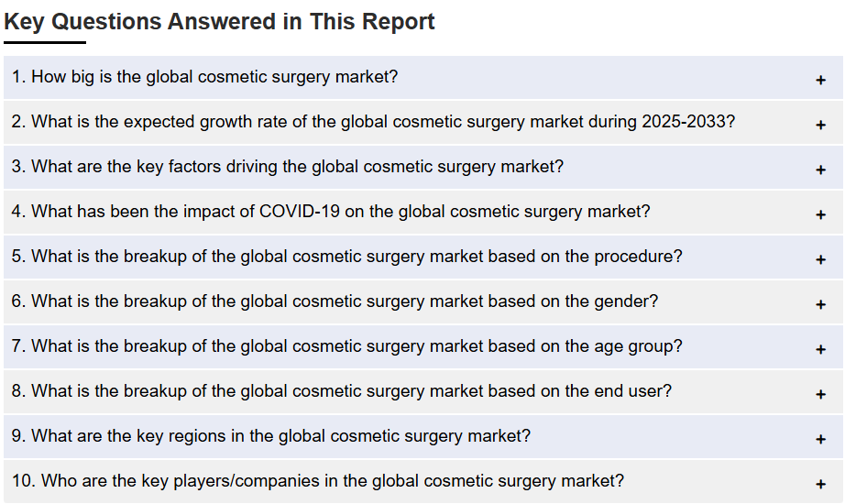Click plus icon for end user question

(x=820, y=395)
